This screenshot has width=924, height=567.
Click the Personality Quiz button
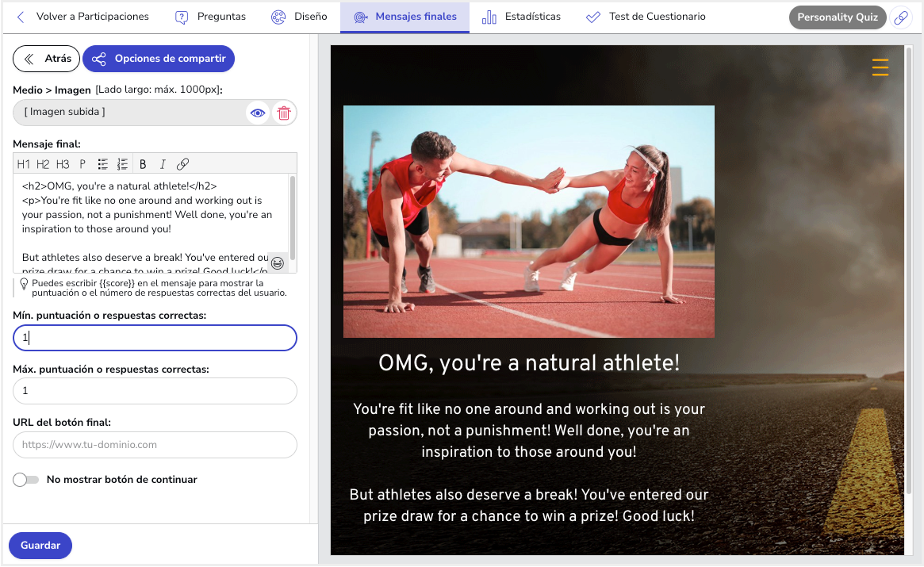click(x=838, y=17)
